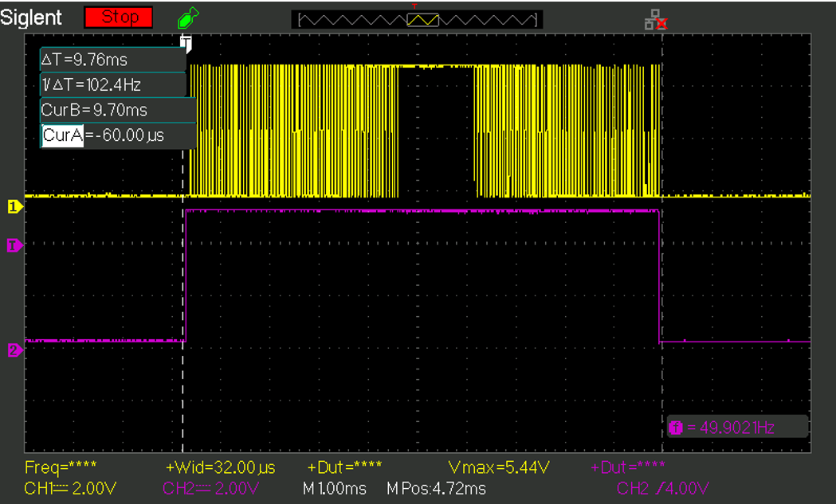Viewport: 836px width, 504px height.
Task: Click the magenta CH2 2.00V scale label
Action: 210,489
